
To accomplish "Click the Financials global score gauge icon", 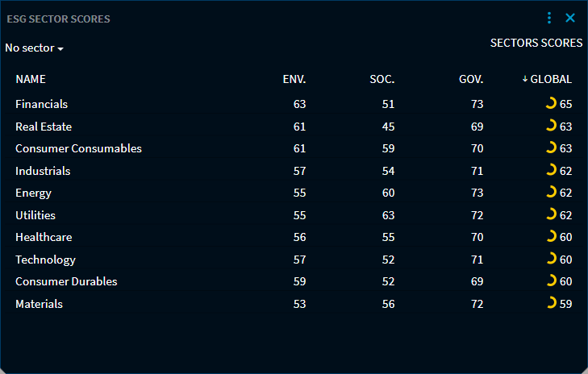I will [x=551, y=103].
